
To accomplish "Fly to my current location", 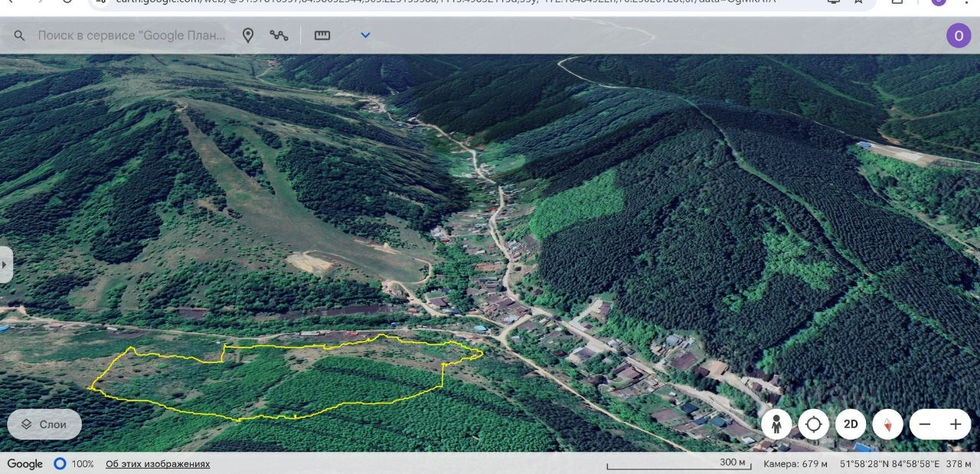I will [813, 424].
